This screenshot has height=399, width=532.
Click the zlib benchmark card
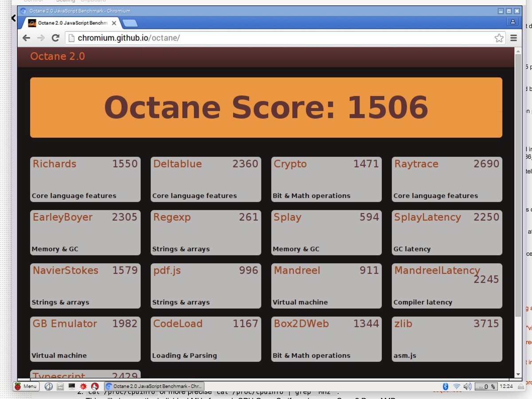pyautogui.click(x=447, y=339)
